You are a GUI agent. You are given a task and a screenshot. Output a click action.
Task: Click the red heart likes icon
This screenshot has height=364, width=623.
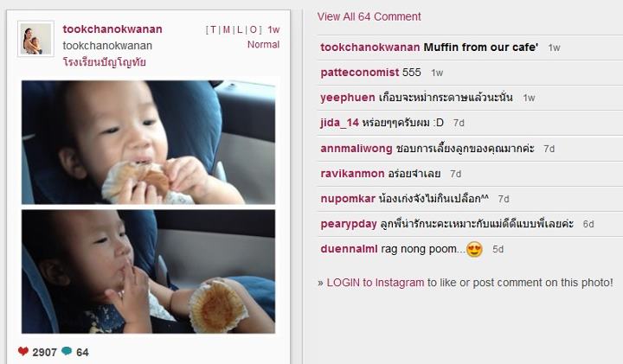coord(23,351)
